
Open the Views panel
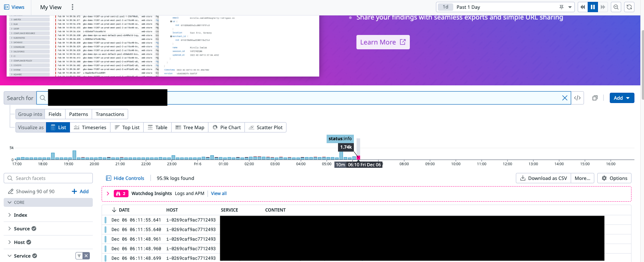[14, 7]
